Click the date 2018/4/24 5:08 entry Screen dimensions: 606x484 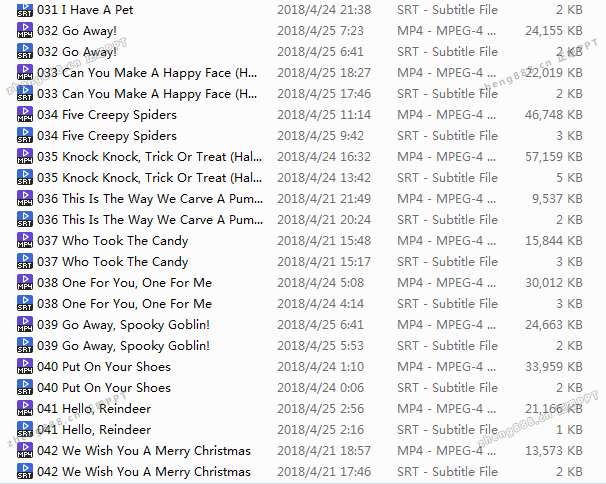tap(320, 283)
